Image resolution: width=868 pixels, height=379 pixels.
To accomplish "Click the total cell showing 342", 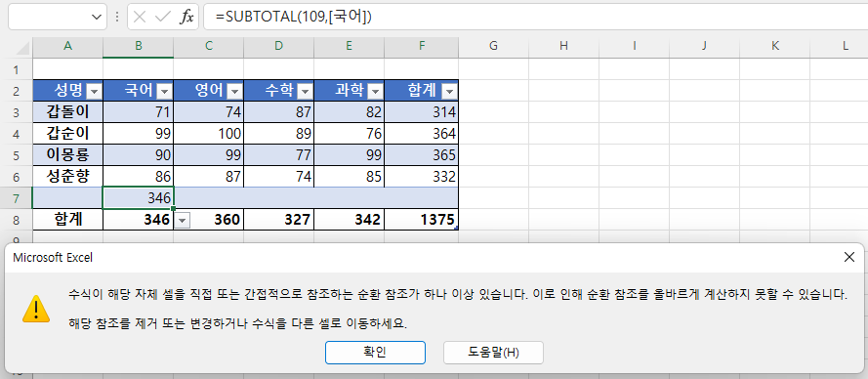I will coord(349,220).
